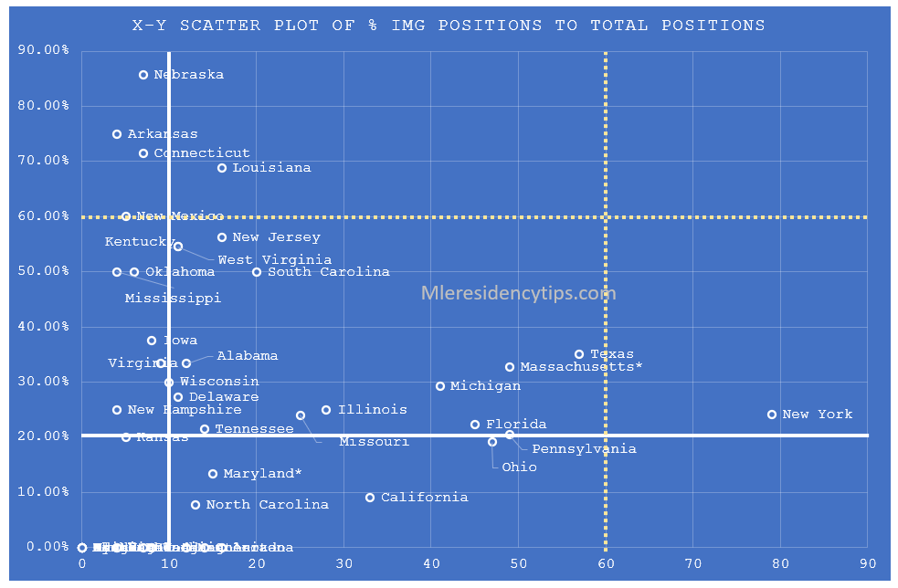898x588 pixels.
Task: Select the New York data point marker
Action: pyautogui.click(x=772, y=415)
